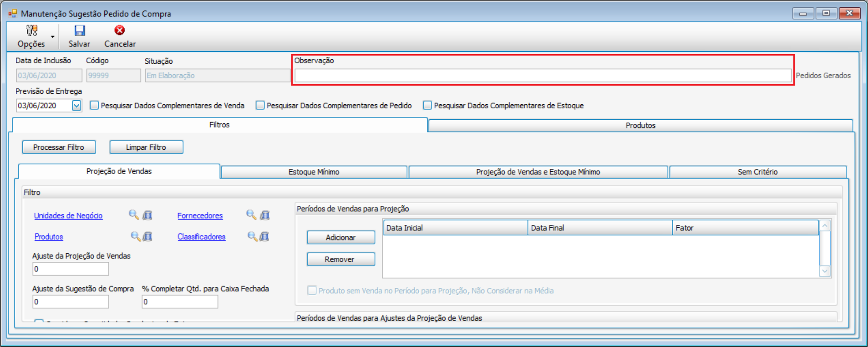Open the Classificadores link
Image resolution: width=868 pixels, height=347 pixels.
pos(202,237)
